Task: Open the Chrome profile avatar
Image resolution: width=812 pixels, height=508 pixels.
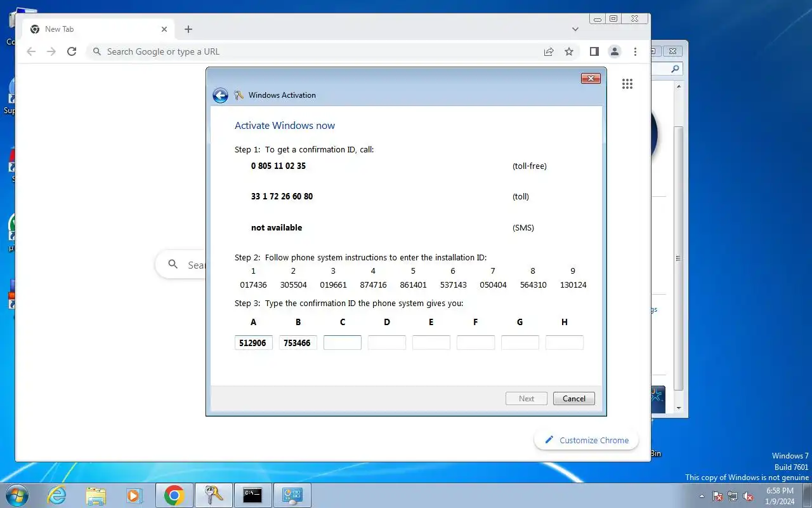Action: [614, 51]
